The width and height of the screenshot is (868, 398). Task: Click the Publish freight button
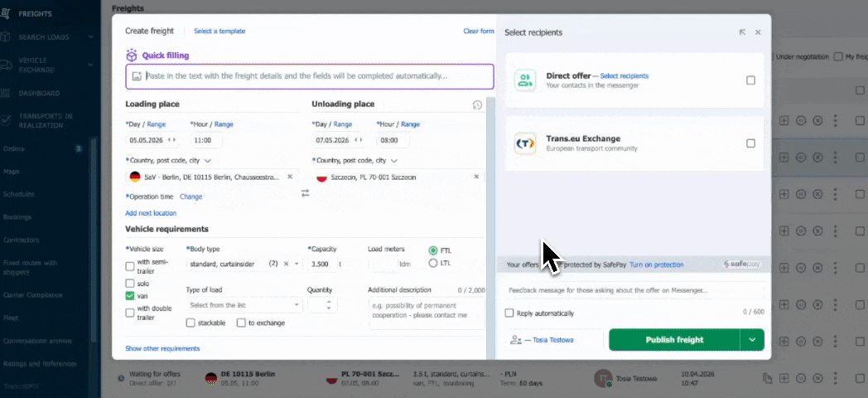pos(674,340)
